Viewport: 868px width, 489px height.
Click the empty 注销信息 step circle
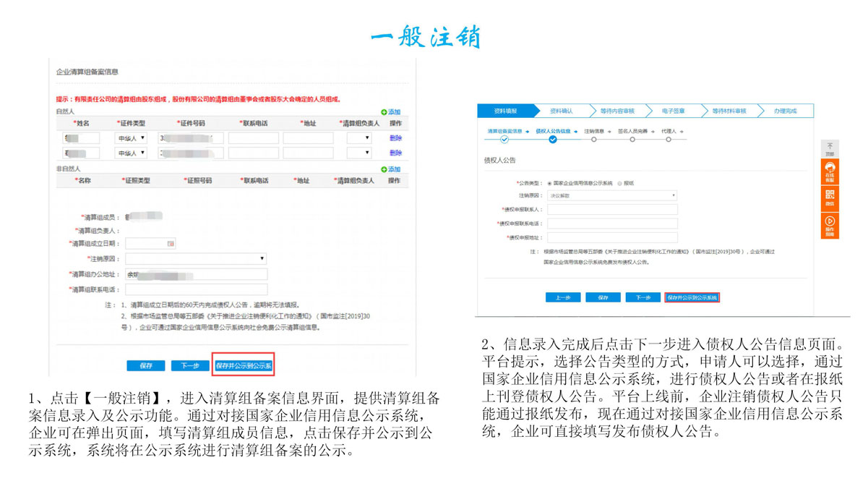point(594,140)
